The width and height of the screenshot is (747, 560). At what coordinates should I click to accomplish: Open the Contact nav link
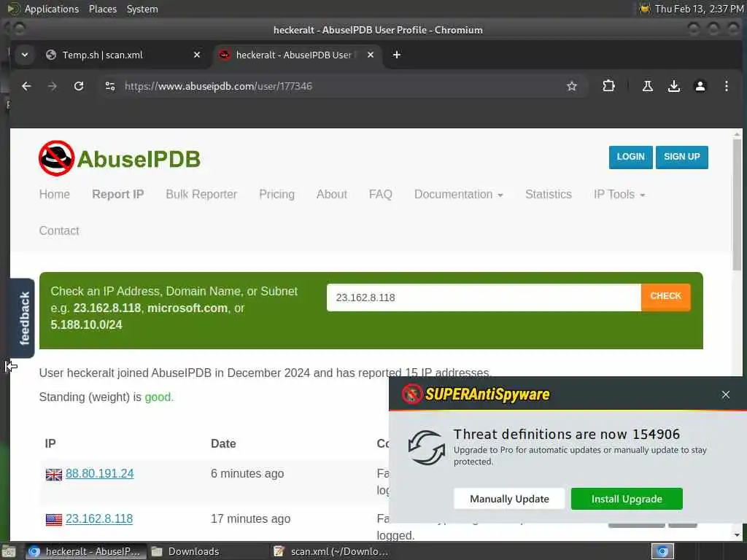click(x=59, y=230)
